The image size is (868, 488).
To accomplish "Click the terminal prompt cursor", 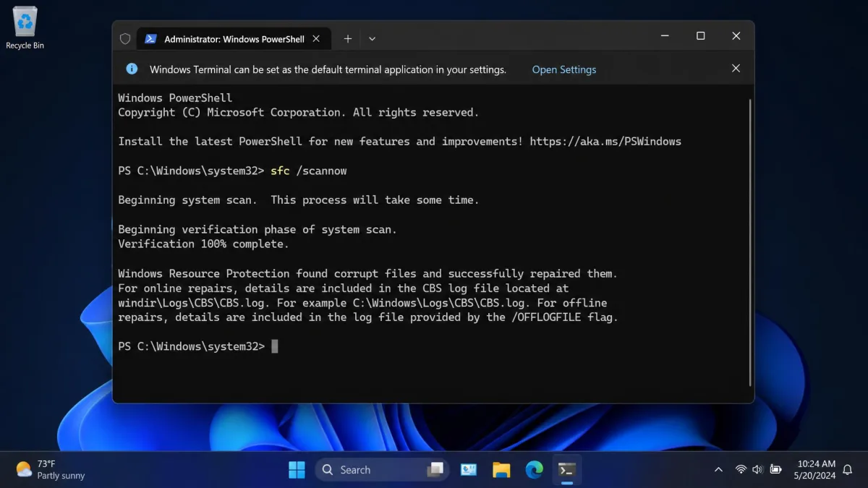I will click(x=275, y=346).
